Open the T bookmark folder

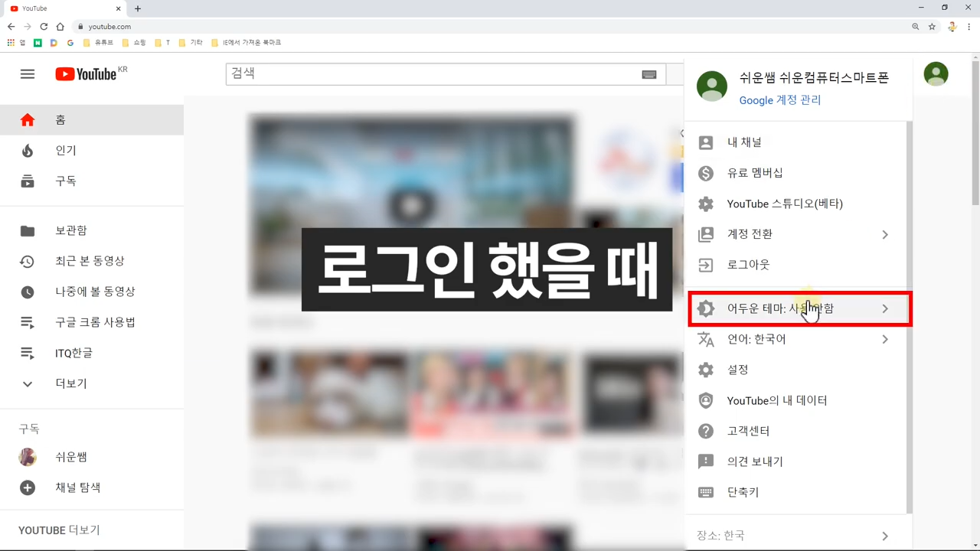[x=162, y=43]
